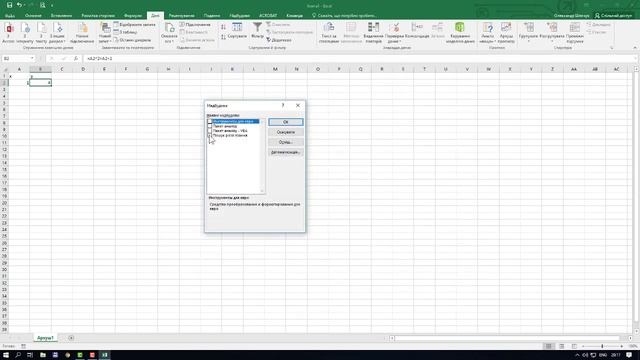Sort ascending A to Z
Image resolution: width=640 pixels, height=360 pixels.
pyautogui.click(x=223, y=27)
